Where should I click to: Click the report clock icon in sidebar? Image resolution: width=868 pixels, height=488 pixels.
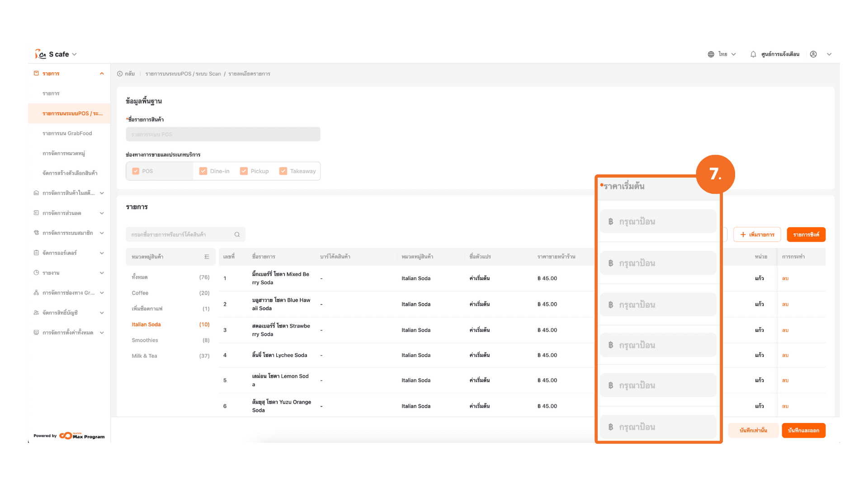click(36, 273)
